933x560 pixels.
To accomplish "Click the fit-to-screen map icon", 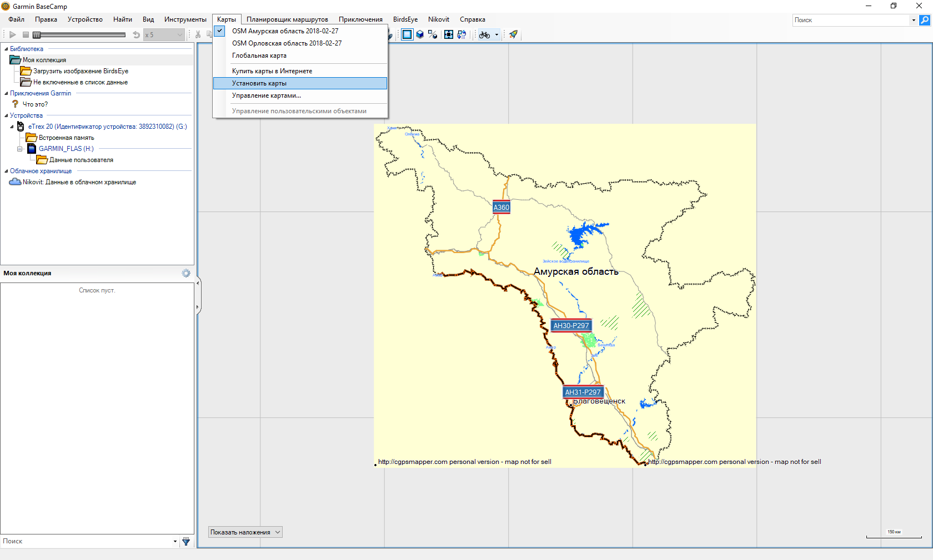I will coord(449,34).
